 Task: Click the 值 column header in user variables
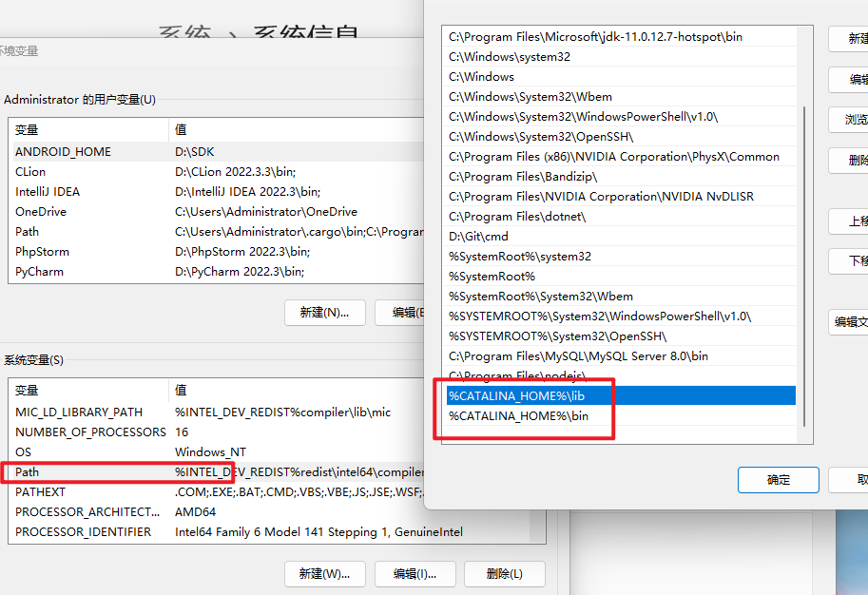tap(182, 129)
